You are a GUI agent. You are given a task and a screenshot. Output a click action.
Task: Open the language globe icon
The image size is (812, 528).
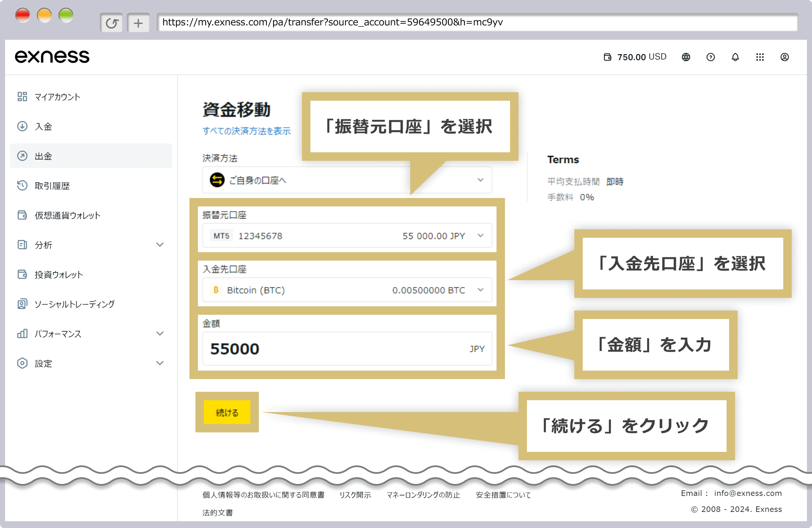pyautogui.click(x=686, y=57)
